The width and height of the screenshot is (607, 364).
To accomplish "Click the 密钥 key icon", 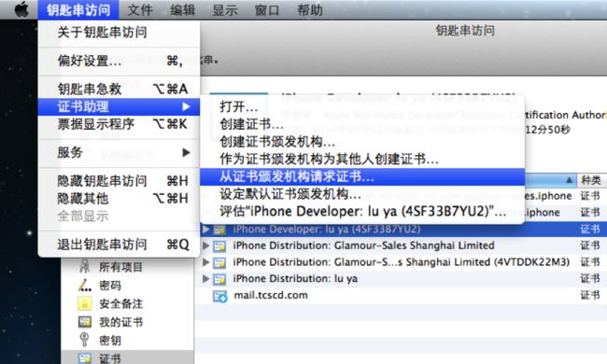I will (84, 340).
